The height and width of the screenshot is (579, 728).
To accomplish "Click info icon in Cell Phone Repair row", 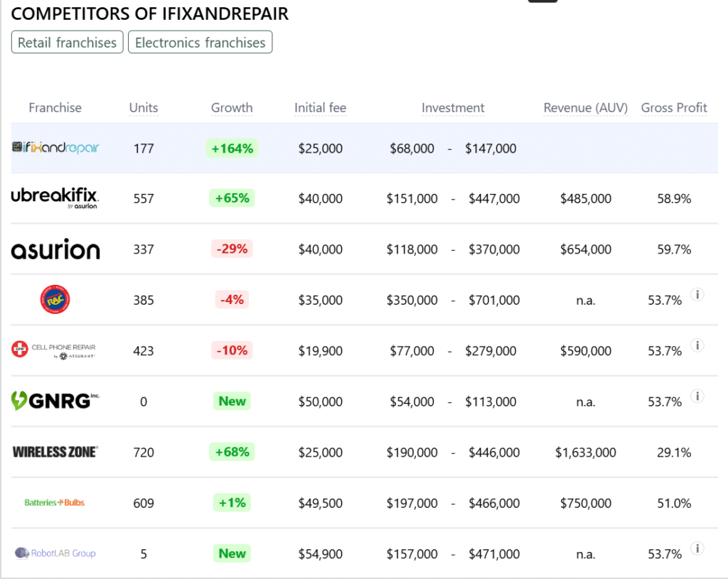I will click(x=697, y=345).
